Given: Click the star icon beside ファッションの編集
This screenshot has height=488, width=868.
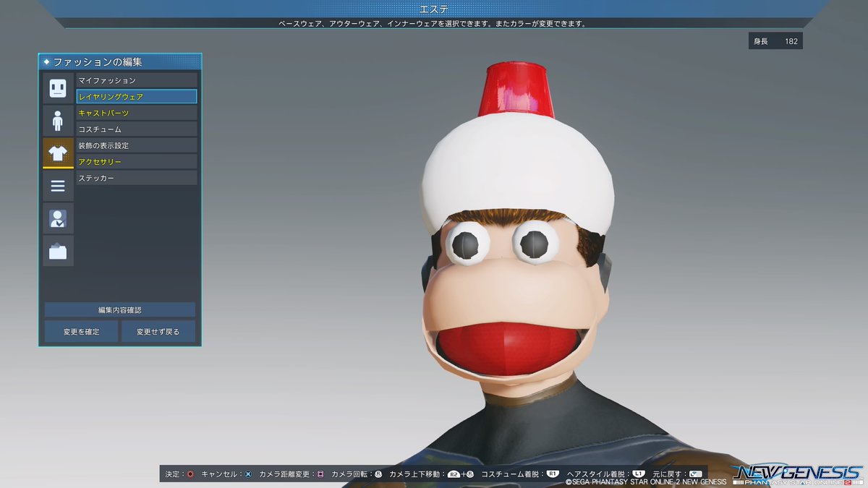Looking at the screenshot, I should click(46, 62).
